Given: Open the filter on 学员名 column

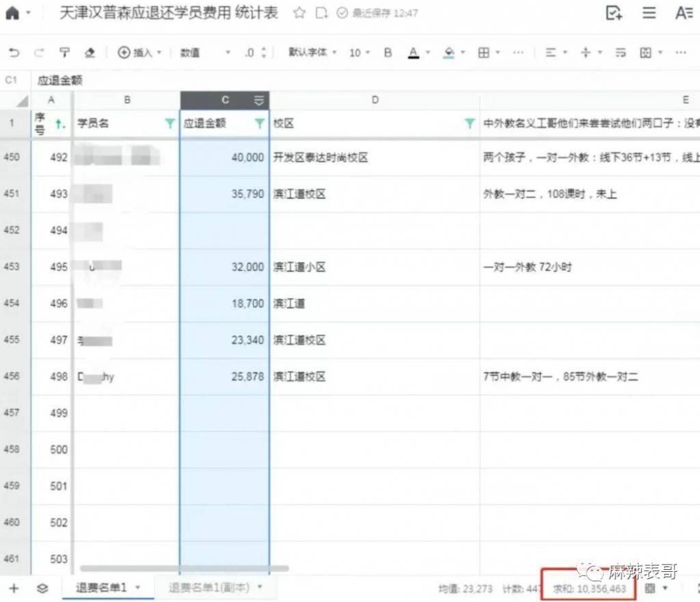Looking at the screenshot, I should [x=170, y=123].
